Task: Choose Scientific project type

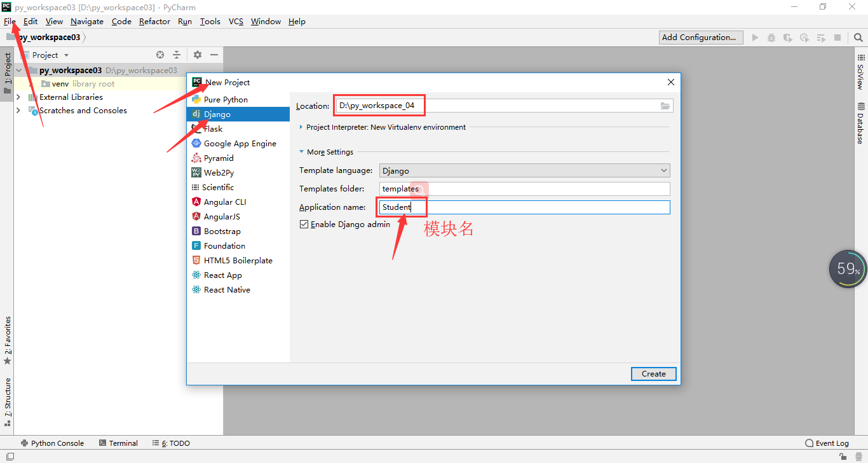Action: coord(238,188)
